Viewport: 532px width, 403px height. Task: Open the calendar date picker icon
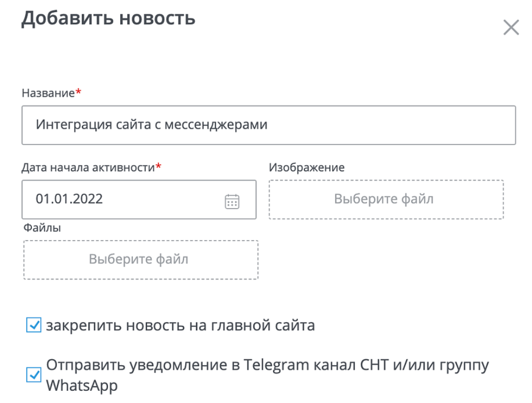(x=232, y=201)
